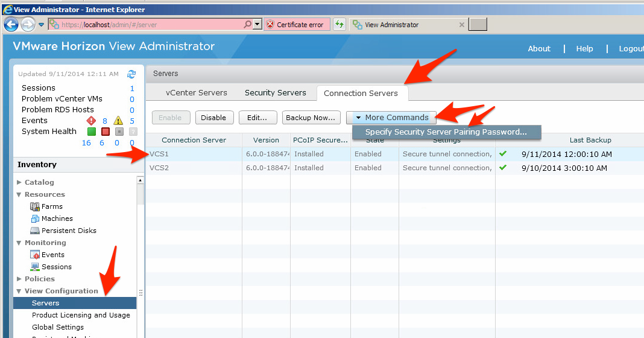Viewport: 644px width, 338px height.
Task: Expand the Policies inventory section
Action: pyautogui.click(x=39, y=279)
